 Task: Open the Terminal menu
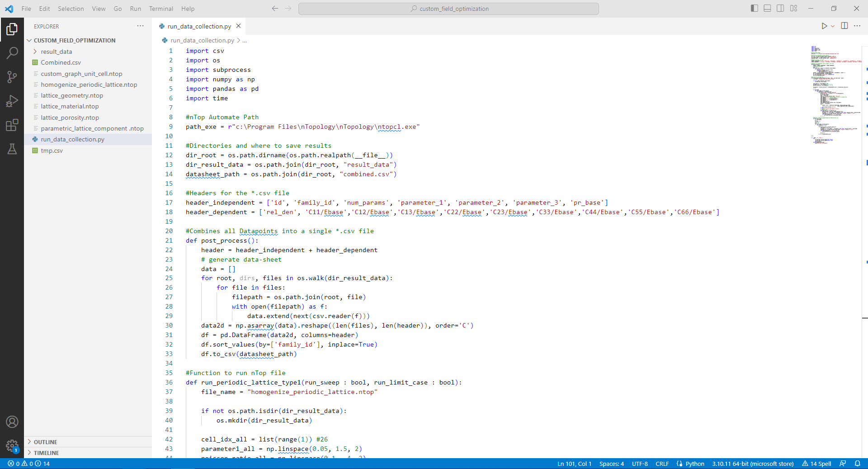coord(161,9)
